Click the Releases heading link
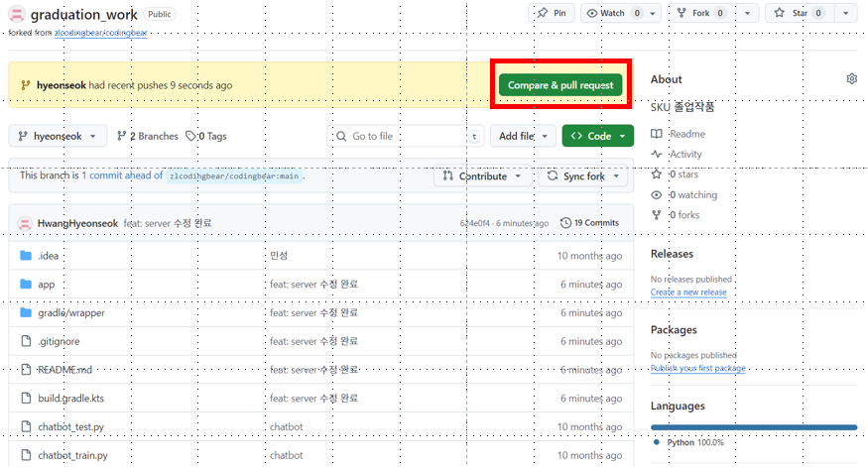The width and height of the screenshot is (868, 467). pos(672,254)
